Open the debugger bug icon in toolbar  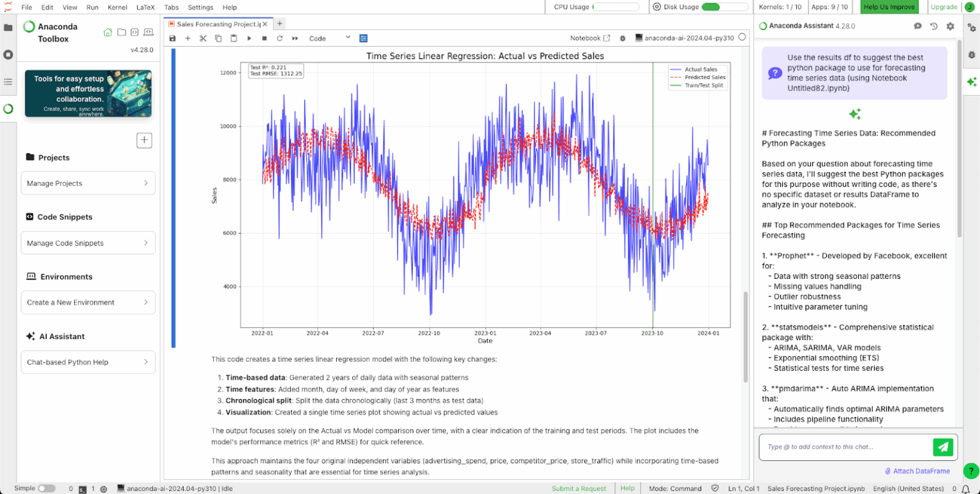tap(623, 38)
